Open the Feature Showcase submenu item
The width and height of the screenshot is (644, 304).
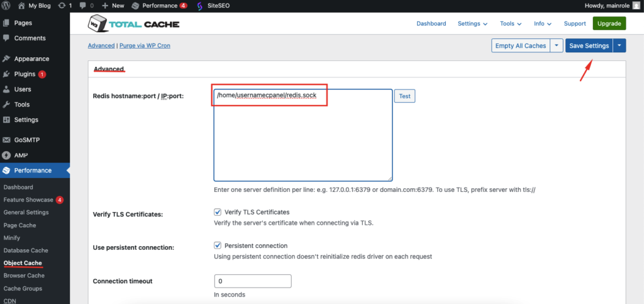[28, 200]
